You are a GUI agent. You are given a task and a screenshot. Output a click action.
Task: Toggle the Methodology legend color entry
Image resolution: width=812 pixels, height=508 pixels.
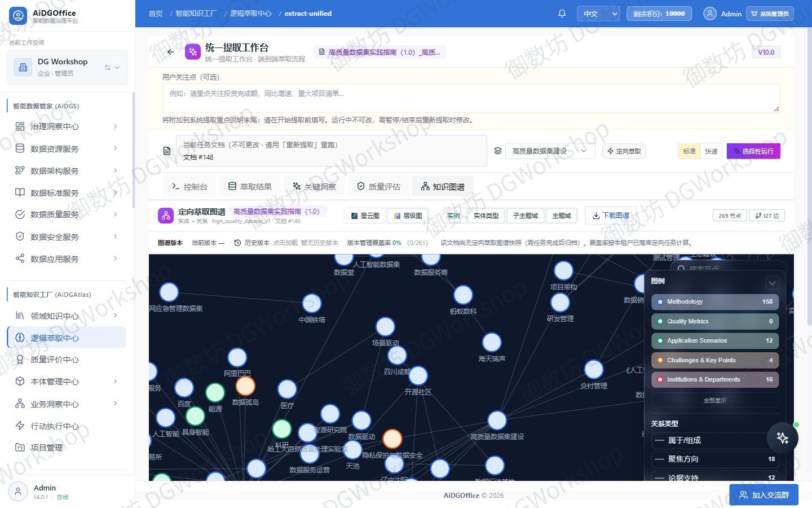click(x=715, y=302)
